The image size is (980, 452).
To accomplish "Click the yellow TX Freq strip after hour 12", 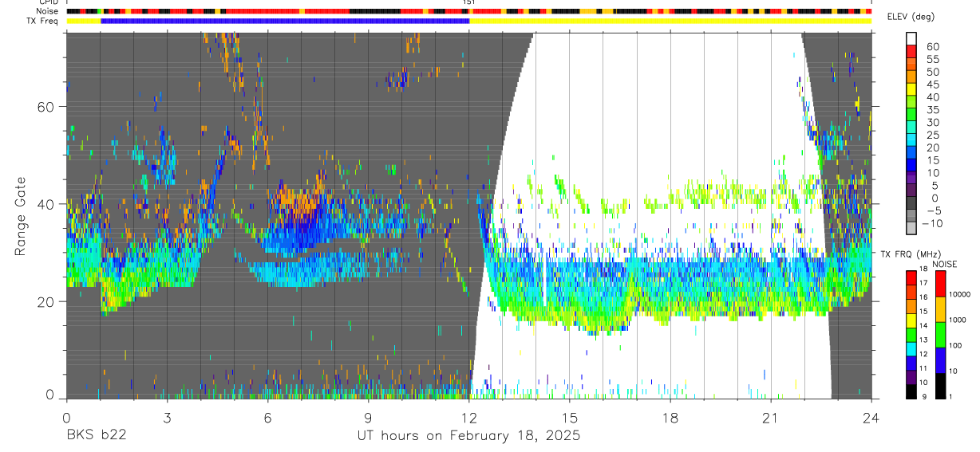I will point(670,21).
